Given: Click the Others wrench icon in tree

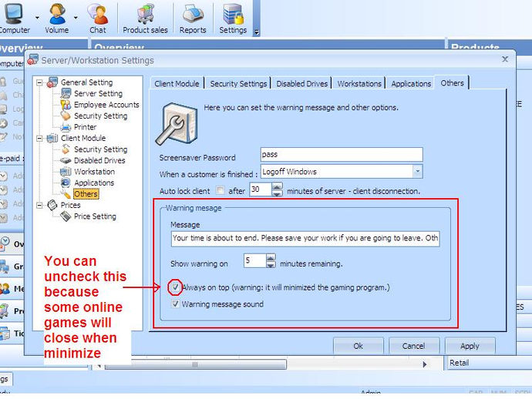Looking at the screenshot, I should (x=66, y=194).
